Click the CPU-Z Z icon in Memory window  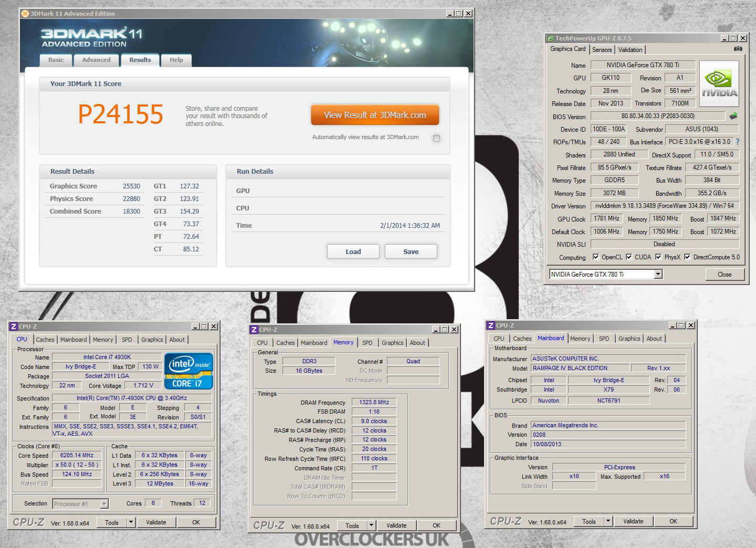pos(254,330)
